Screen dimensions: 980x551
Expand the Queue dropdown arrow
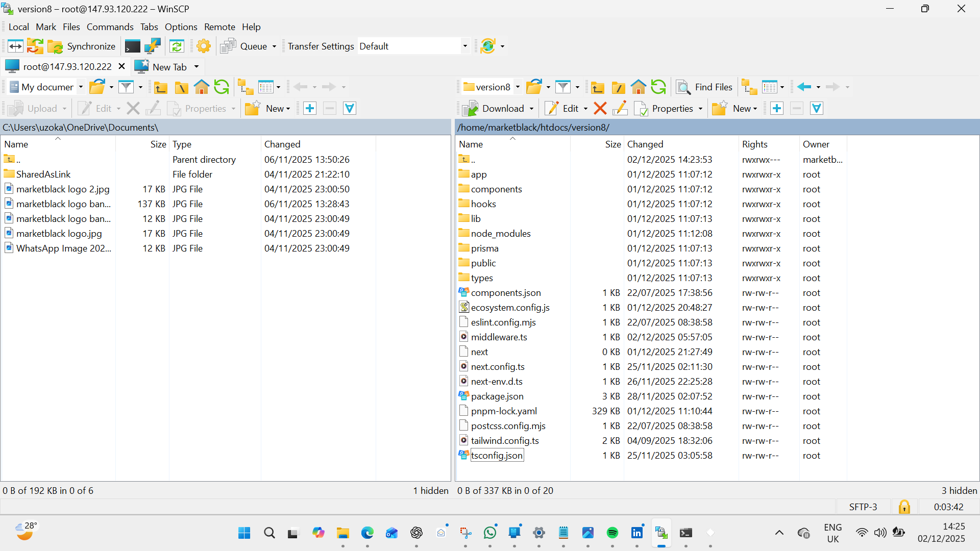point(274,46)
